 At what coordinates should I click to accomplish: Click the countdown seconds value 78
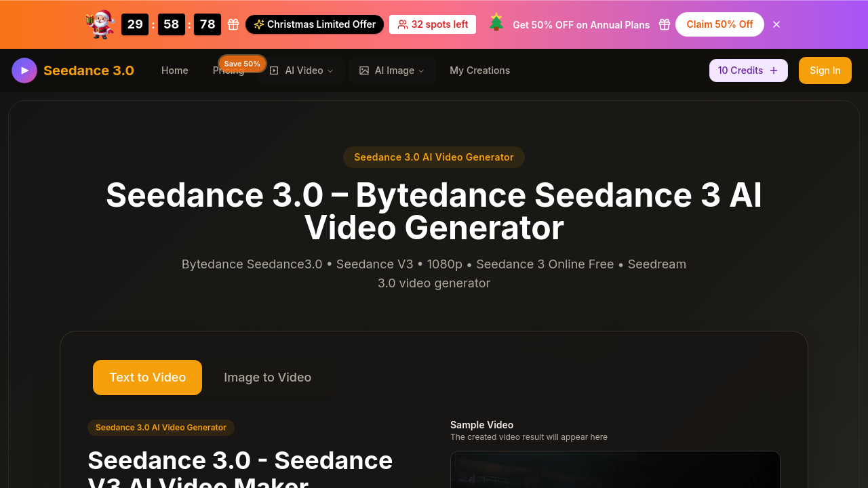click(x=208, y=24)
